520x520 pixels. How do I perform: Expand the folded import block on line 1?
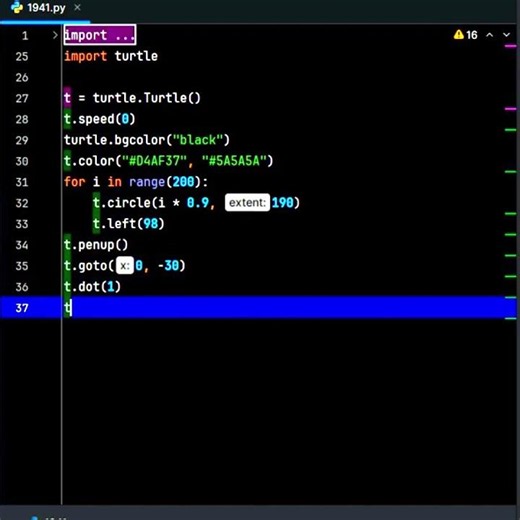point(55,35)
